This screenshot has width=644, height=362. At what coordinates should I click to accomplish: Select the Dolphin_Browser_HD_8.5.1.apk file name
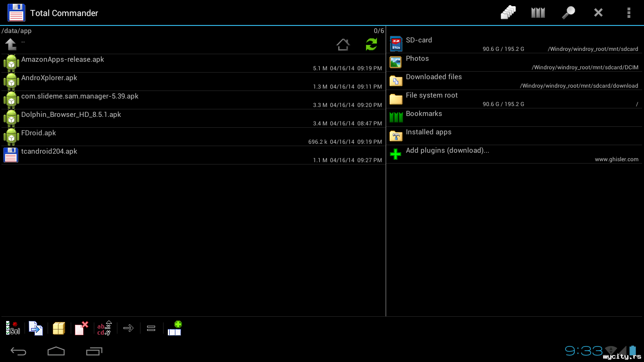[x=71, y=115]
